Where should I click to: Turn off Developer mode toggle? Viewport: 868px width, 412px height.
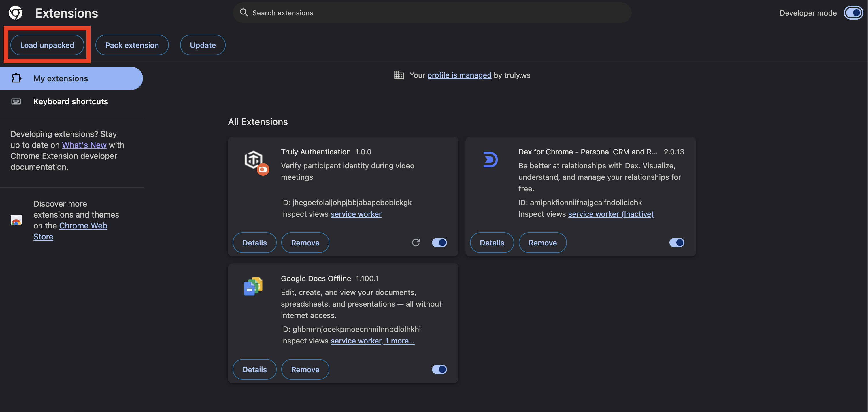click(853, 13)
